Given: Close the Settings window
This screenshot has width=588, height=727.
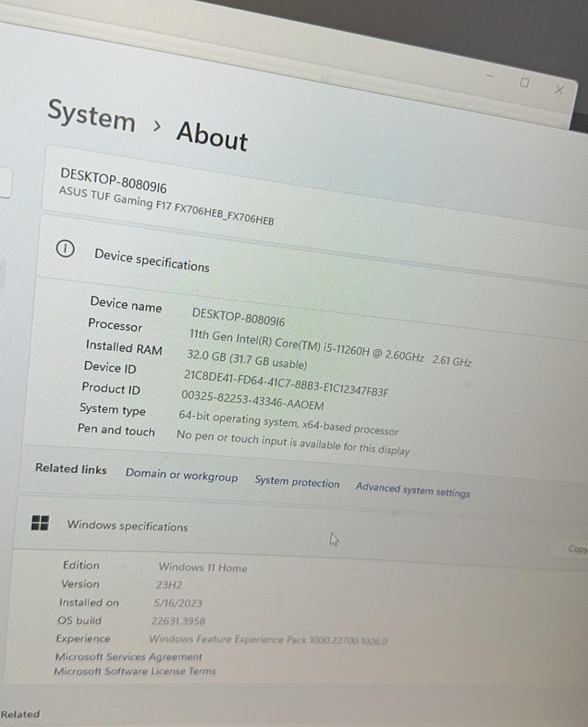Looking at the screenshot, I should tap(559, 90).
